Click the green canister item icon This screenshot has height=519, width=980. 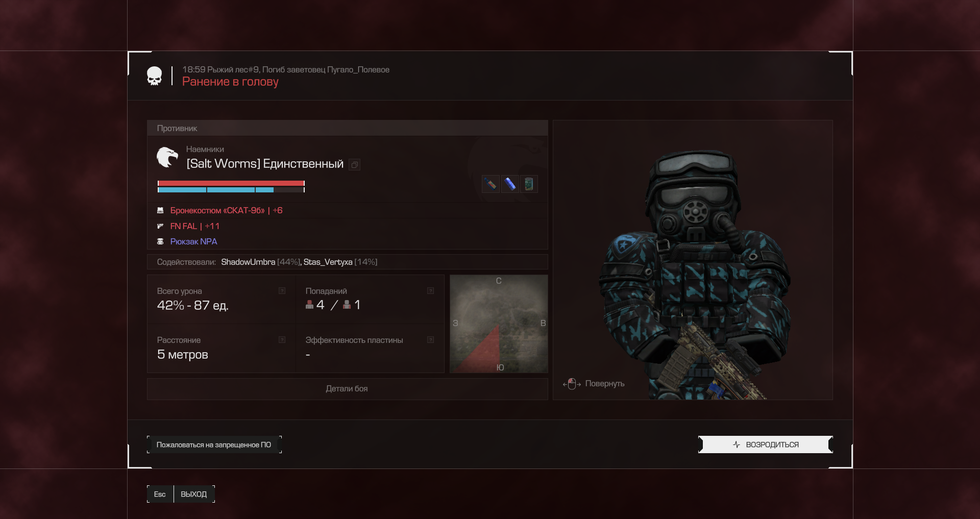pos(529,184)
